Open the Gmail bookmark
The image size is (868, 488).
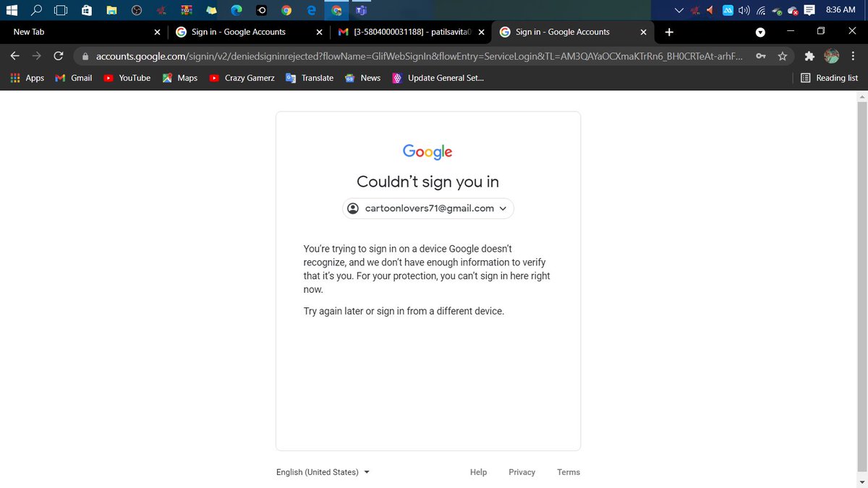tap(74, 77)
